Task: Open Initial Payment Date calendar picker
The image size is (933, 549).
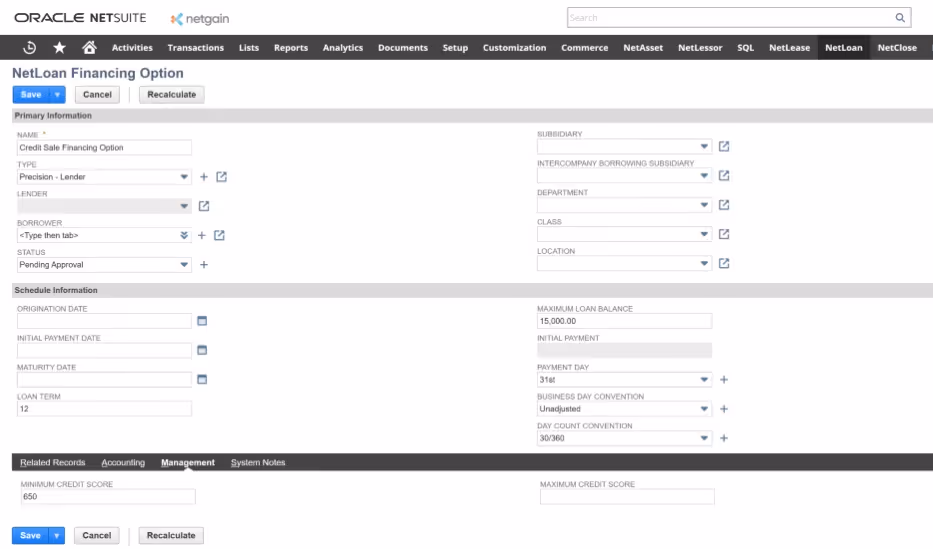Action: (x=202, y=350)
